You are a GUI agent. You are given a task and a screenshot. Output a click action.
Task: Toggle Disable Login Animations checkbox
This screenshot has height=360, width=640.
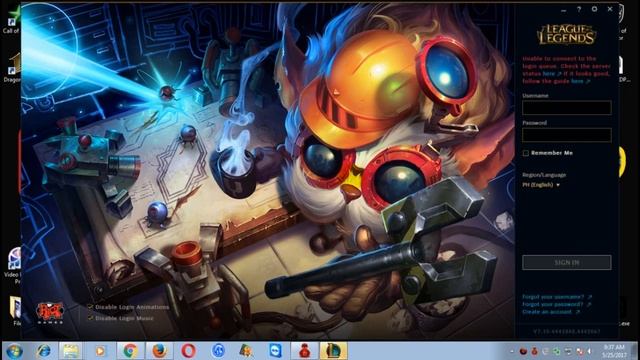click(x=90, y=307)
